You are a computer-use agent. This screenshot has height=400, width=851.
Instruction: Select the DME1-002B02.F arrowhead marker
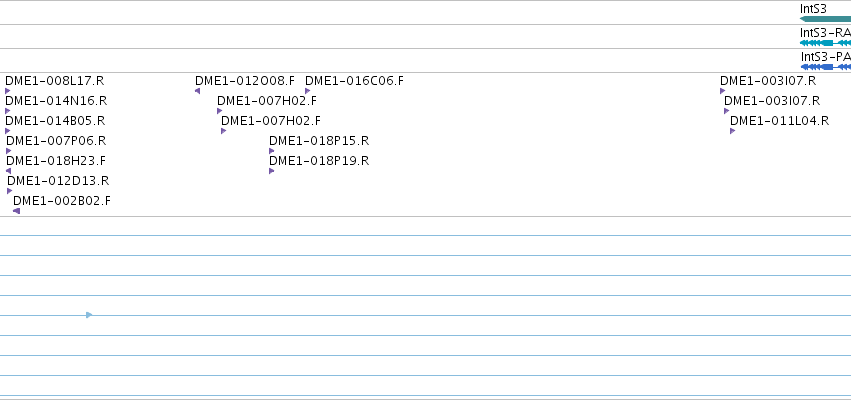(x=16, y=211)
